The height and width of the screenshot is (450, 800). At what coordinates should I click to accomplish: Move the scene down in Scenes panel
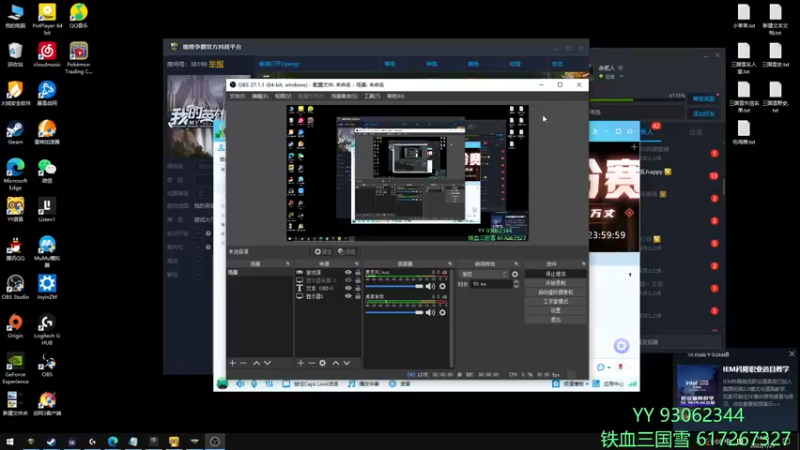click(267, 363)
